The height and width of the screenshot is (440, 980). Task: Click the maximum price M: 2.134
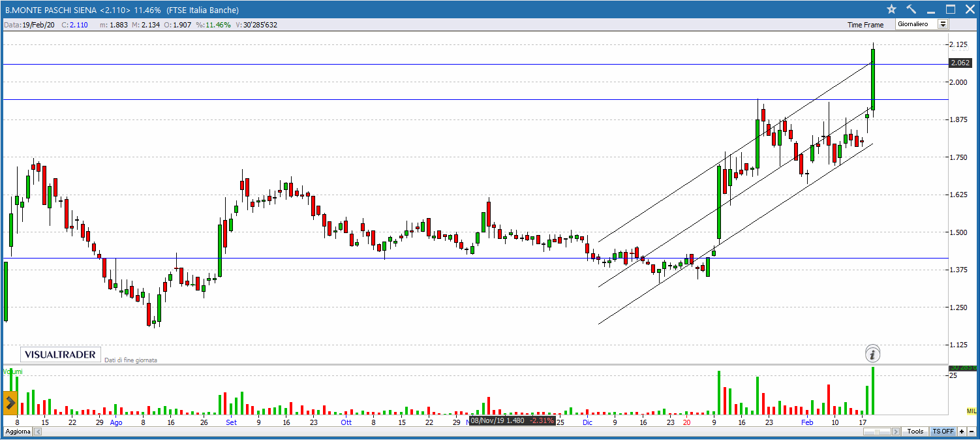(x=145, y=25)
